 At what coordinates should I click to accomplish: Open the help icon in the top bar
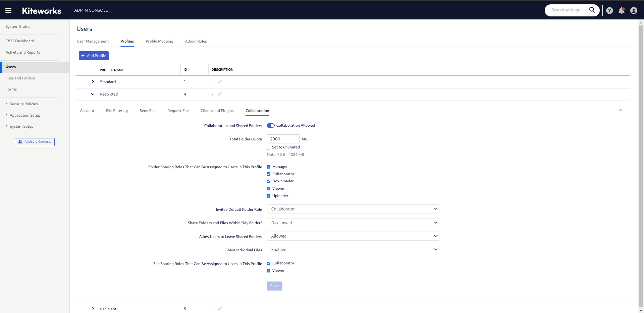(609, 10)
